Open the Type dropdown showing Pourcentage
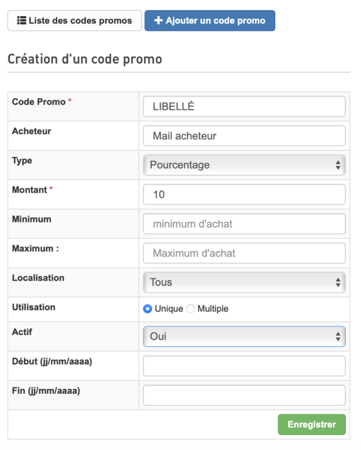Image resolution: width=361 pixels, height=450 pixels. click(244, 165)
